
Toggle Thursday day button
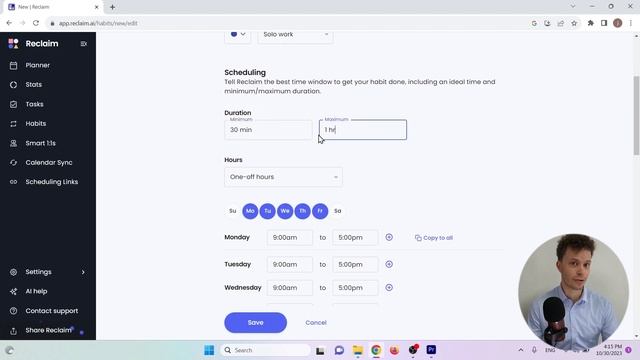tap(302, 211)
